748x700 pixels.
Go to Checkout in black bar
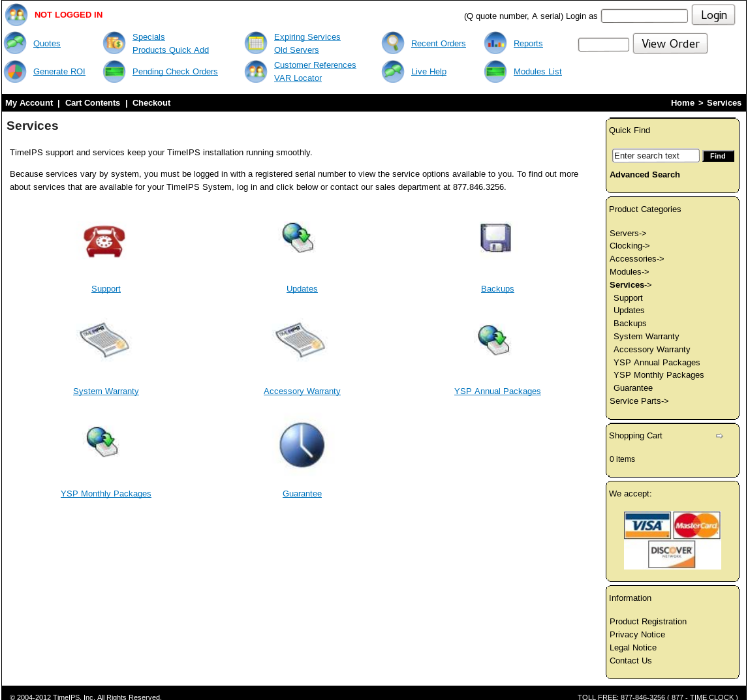point(151,103)
